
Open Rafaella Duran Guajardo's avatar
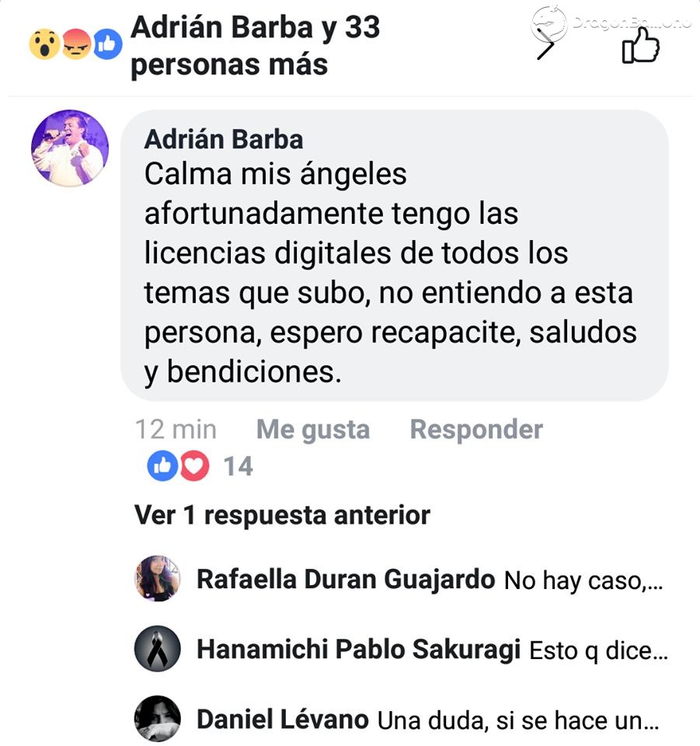[158, 578]
